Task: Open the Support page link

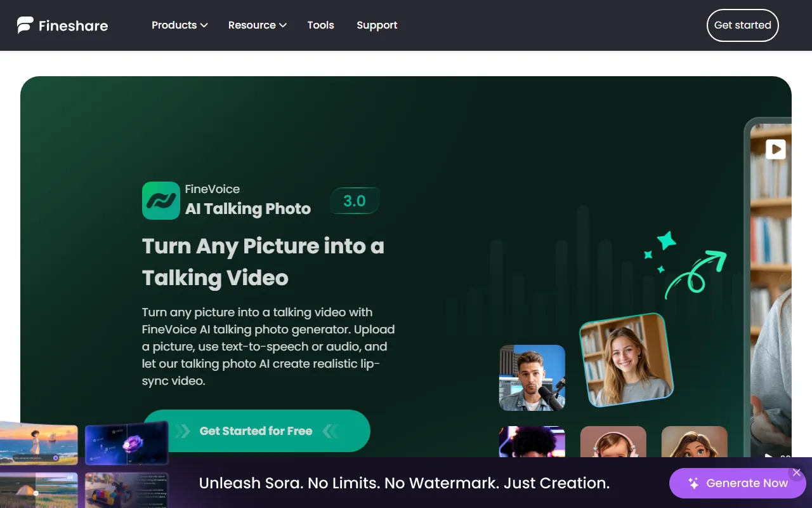Action: click(377, 25)
